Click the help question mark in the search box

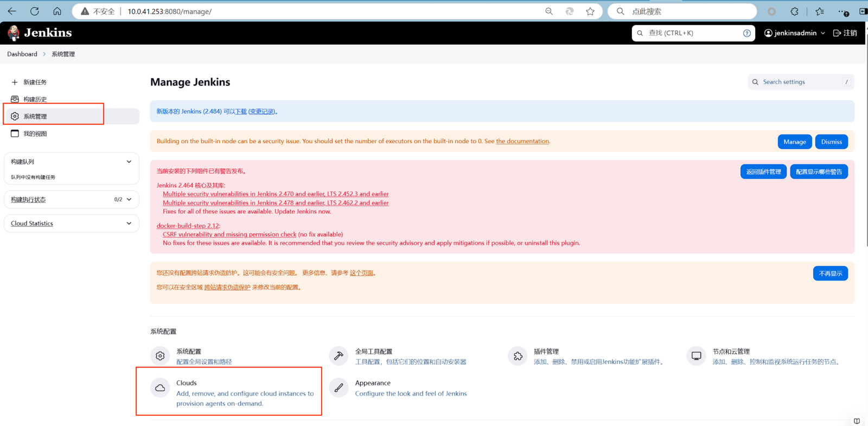[747, 33]
